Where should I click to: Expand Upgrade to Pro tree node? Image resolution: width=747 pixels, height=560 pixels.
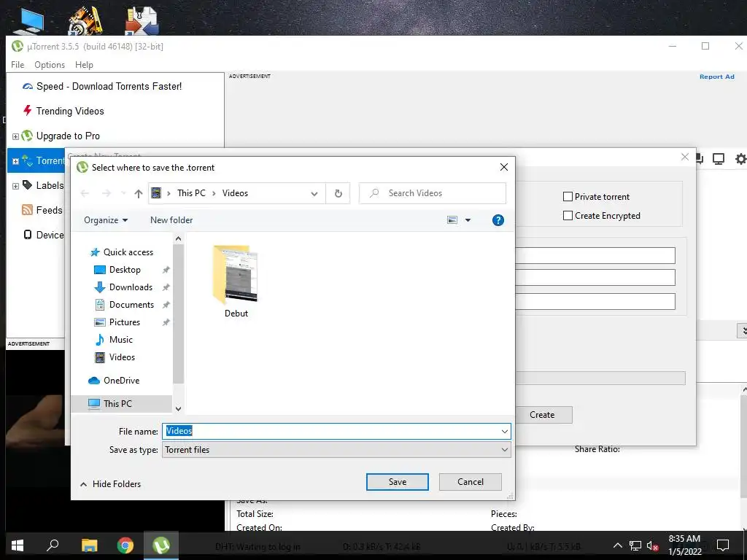point(15,136)
